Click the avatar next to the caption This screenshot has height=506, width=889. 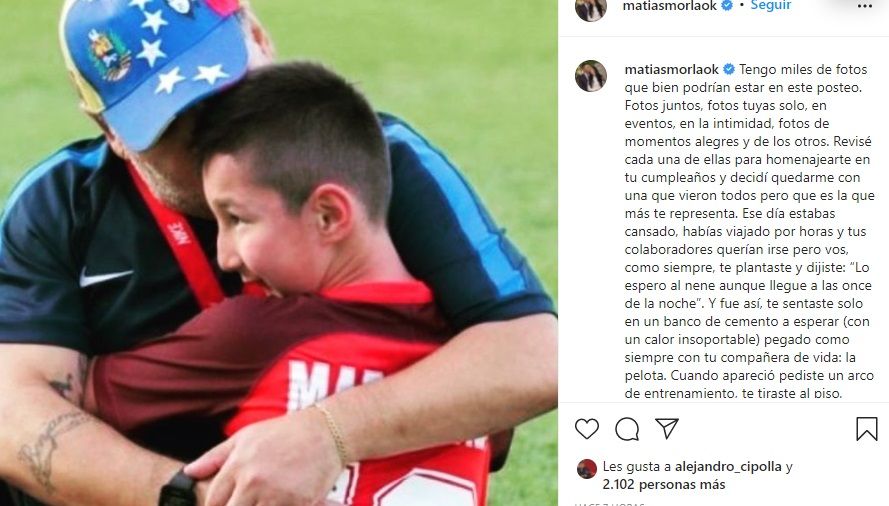pos(591,76)
